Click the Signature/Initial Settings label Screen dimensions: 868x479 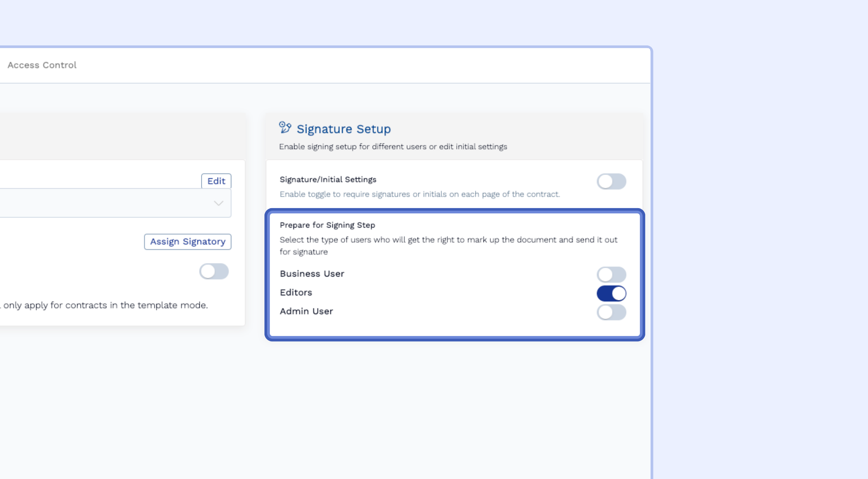tap(328, 179)
